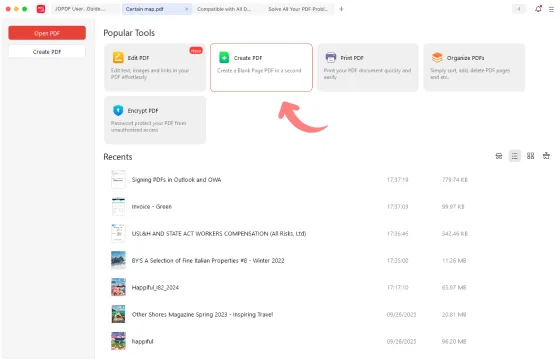Click thumbnail of Other Shores Magazine
560x360 pixels.
118,314
